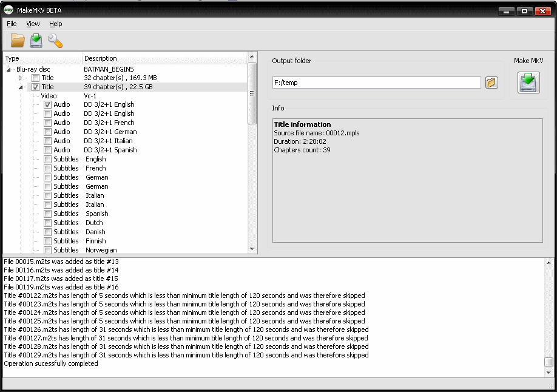Click the open files folder toolbar icon
The image size is (557, 392).
tap(18, 41)
